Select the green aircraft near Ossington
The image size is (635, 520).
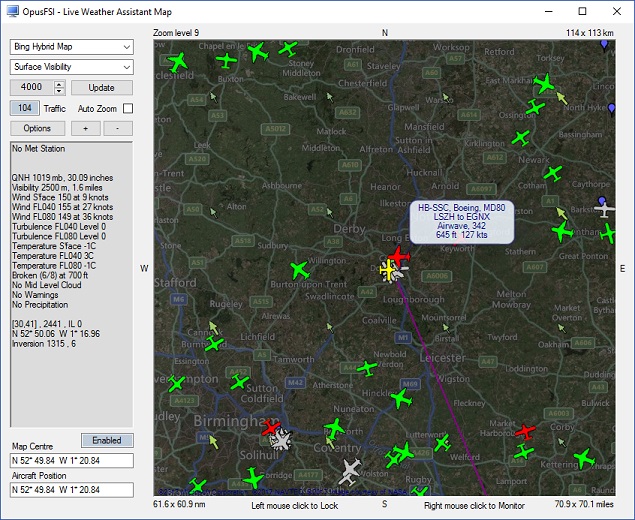pos(535,107)
